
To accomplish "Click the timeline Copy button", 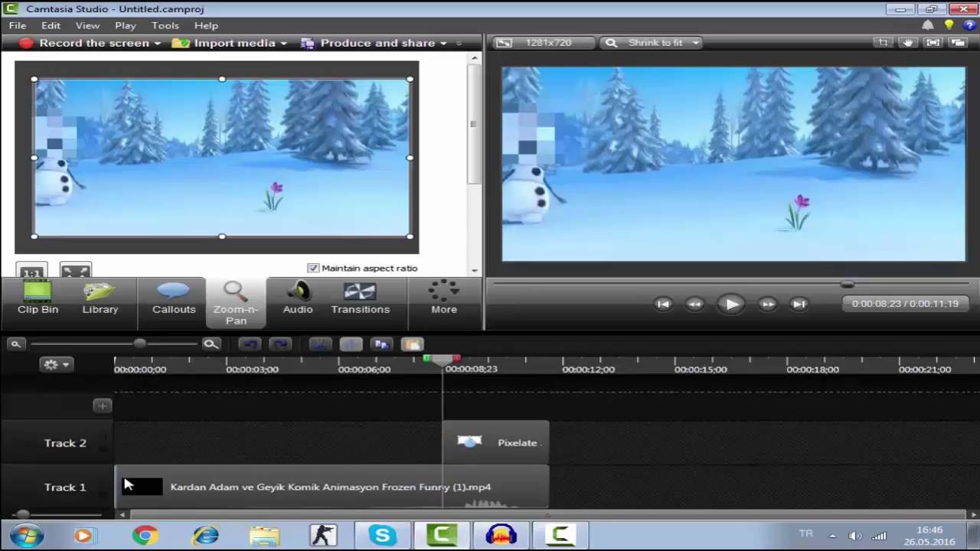I will pyautogui.click(x=381, y=344).
